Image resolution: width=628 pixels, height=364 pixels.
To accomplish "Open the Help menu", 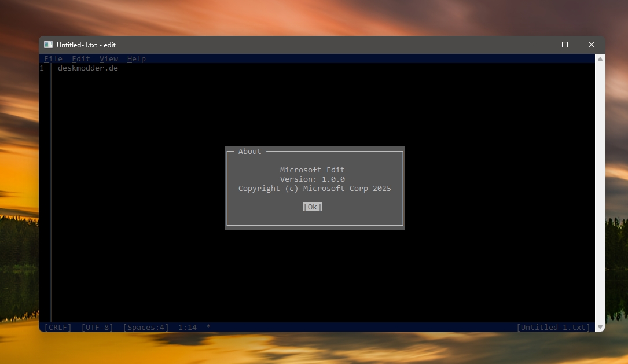I will [x=137, y=59].
